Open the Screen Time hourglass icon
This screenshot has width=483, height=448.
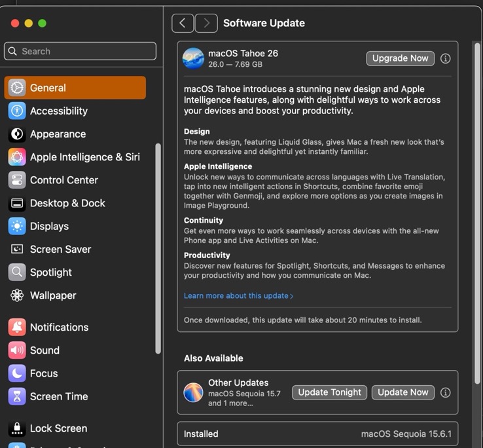pyautogui.click(x=17, y=396)
